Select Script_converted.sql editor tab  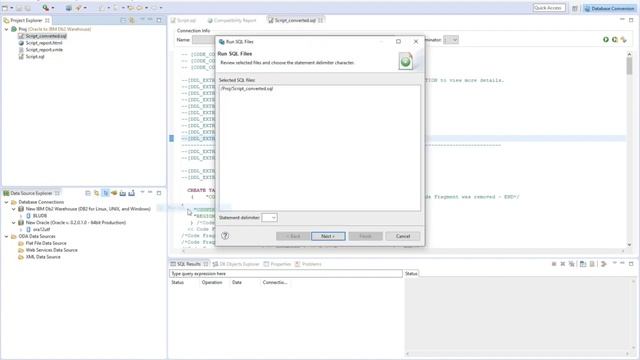tap(296, 20)
